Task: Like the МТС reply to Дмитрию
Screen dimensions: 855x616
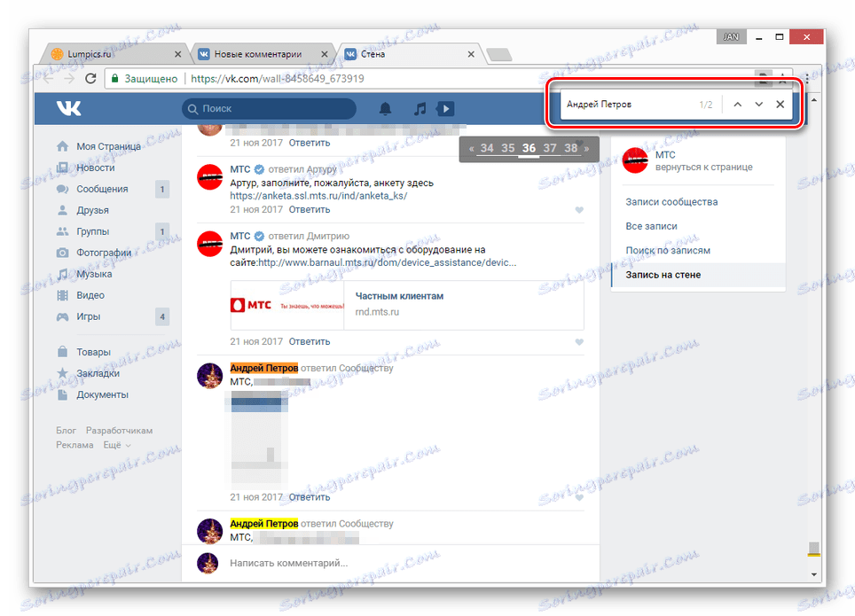Action: [579, 342]
